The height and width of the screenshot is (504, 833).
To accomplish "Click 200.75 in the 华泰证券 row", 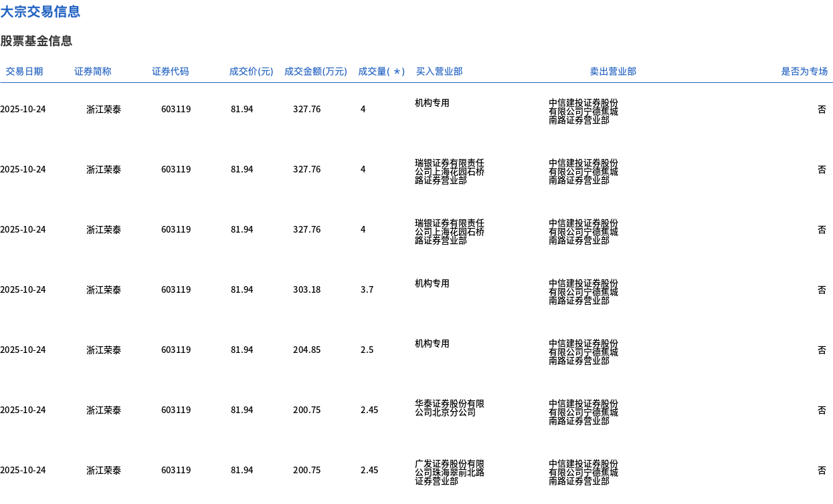I will [307, 410].
